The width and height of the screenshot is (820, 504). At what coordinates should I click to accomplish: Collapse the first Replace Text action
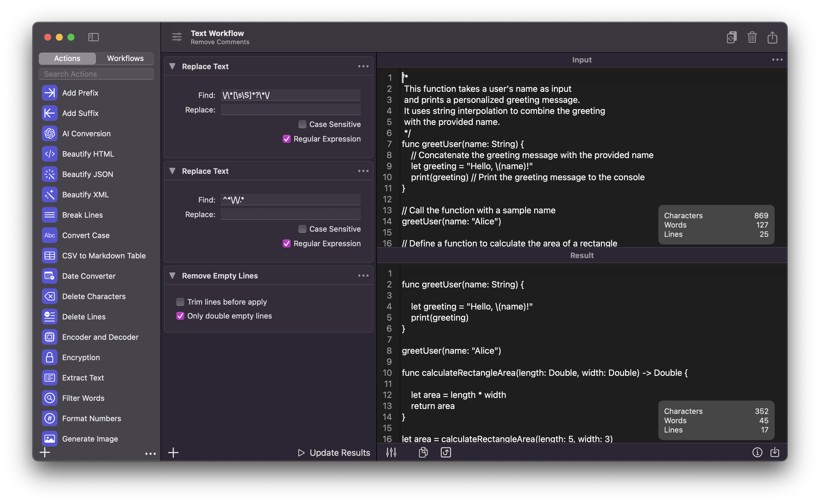(172, 66)
